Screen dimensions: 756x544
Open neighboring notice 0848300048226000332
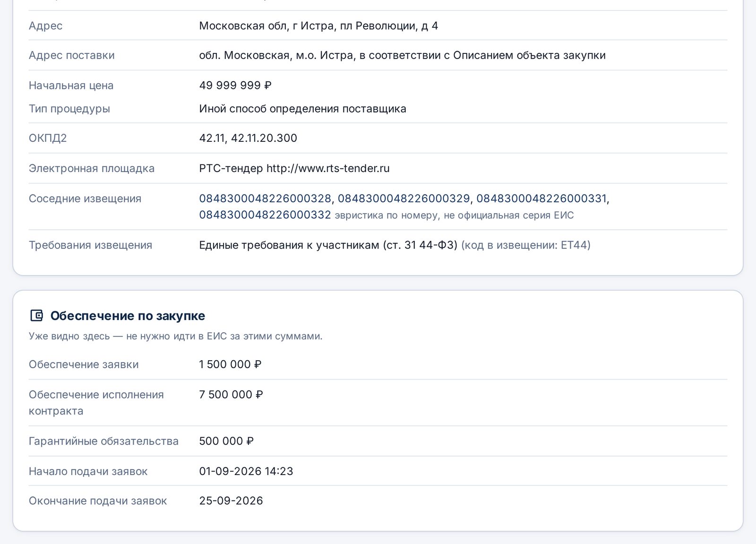(265, 215)
